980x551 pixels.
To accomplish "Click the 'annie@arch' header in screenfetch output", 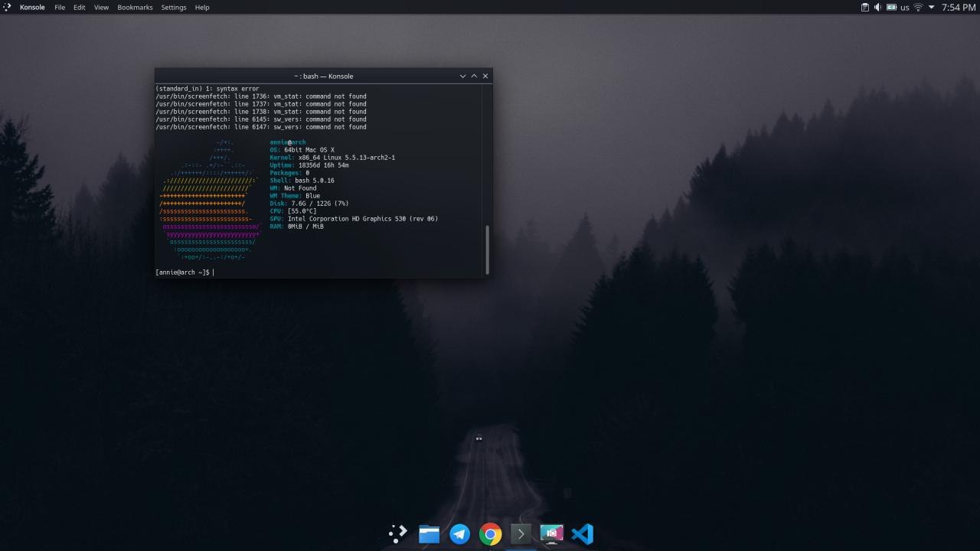I will [288, 142].
